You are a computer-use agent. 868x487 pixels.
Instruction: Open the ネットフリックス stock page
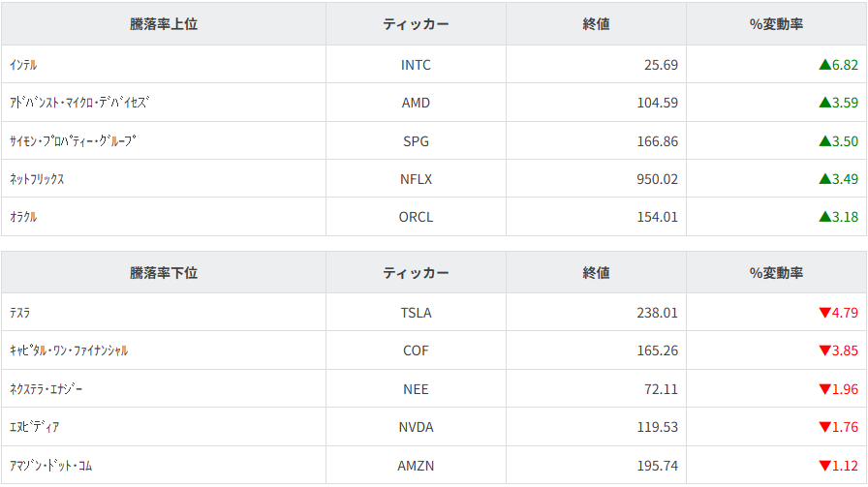37,179
